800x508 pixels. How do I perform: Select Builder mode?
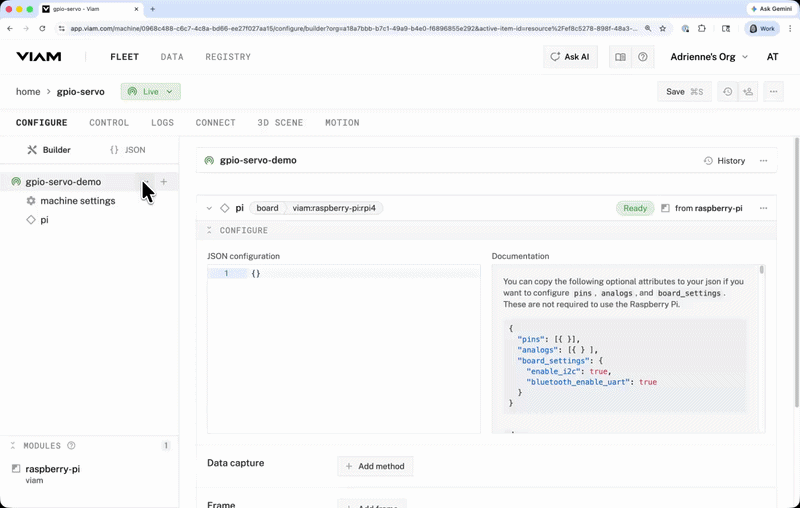(x=49, y=150)
